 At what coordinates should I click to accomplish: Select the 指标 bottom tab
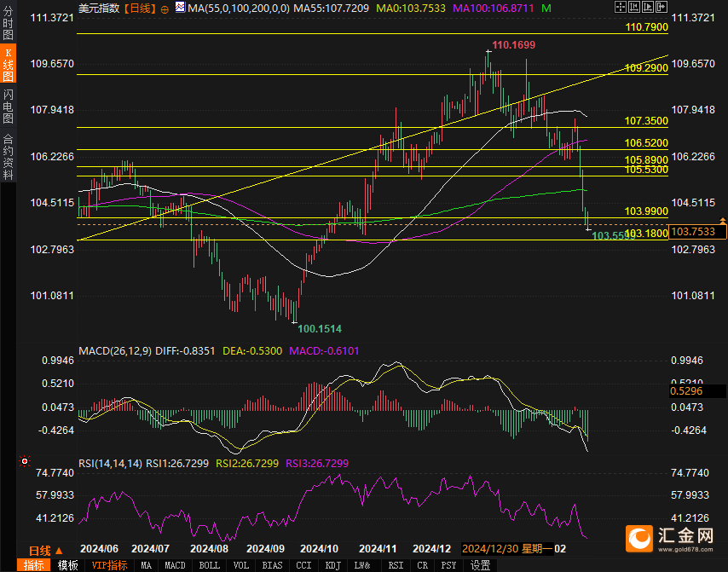pos(33,565)
